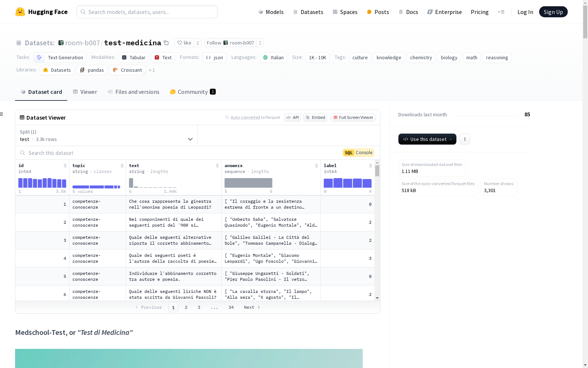The image size is (588, 368).
Task: Click the biology tag
Action: [449, 57]
